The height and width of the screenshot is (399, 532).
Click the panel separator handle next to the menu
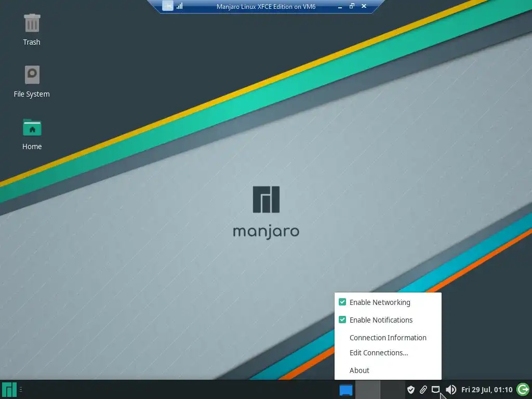[x=21, y=390]
